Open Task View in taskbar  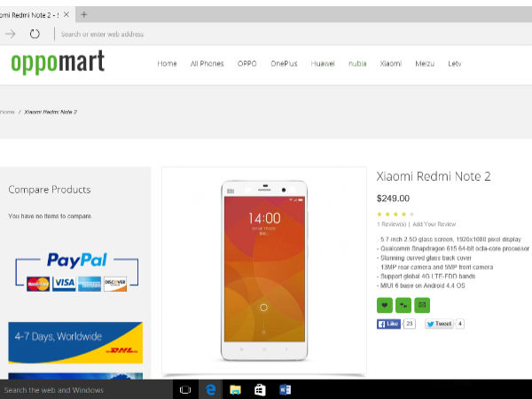(185, 390)
